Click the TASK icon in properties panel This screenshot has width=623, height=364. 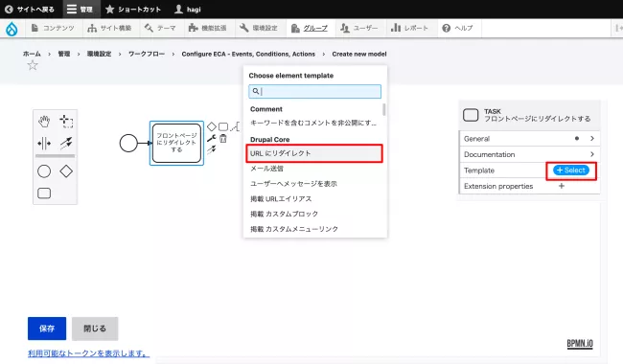coord(471,115)
